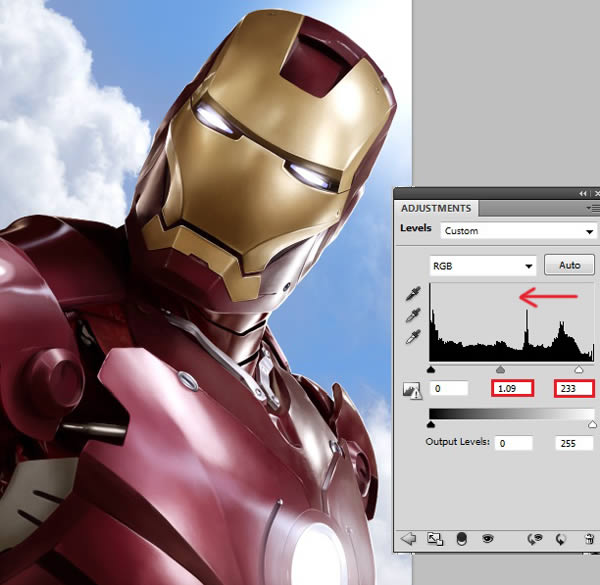Open the Adjustments panel flyout menu

(x=593, y=209)
